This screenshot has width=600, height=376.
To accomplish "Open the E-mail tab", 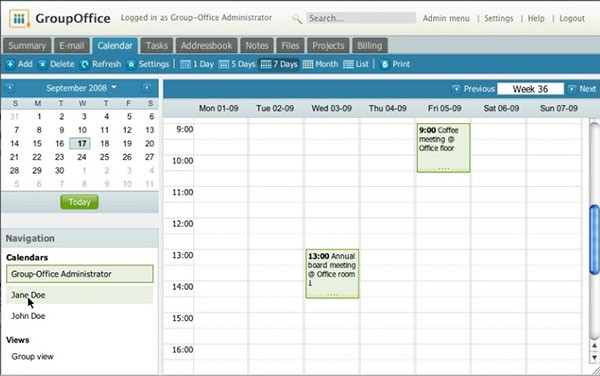I will click(72, 46).
